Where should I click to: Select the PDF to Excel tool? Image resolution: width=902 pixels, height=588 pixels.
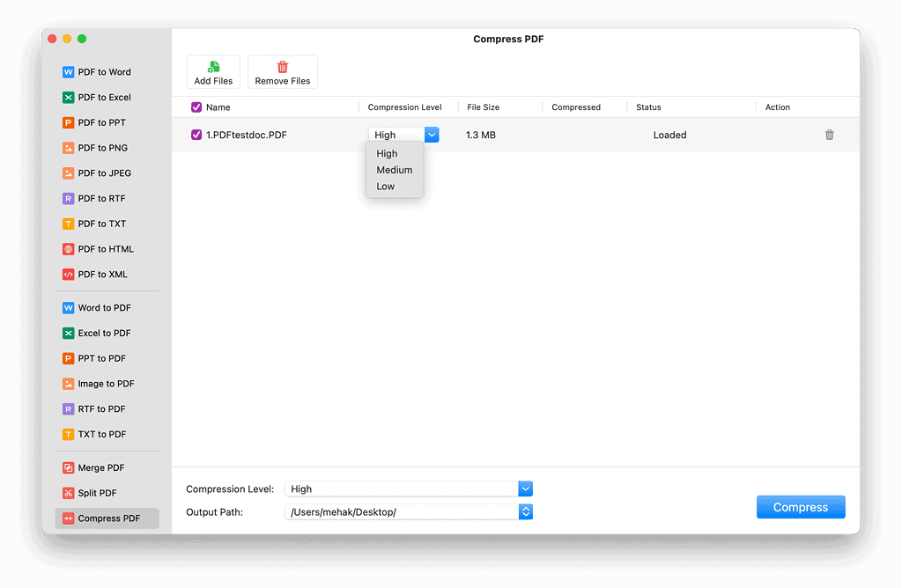coord(103,98)
